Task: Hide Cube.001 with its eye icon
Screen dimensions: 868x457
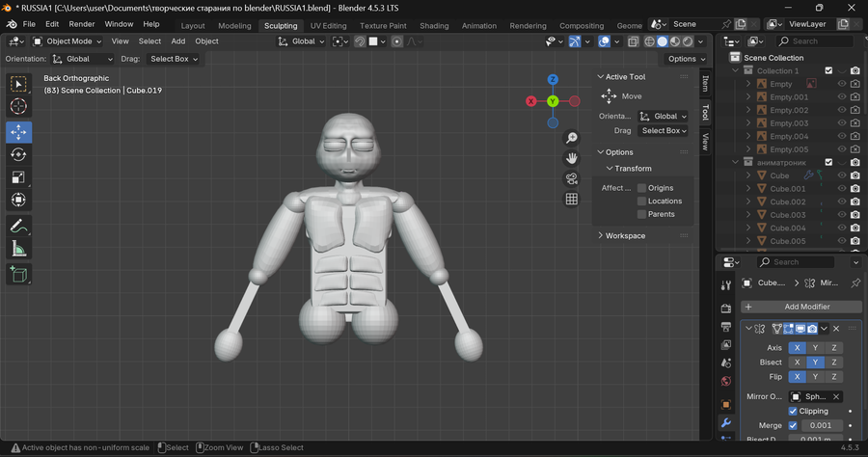Action: click(x=842, y=189)
